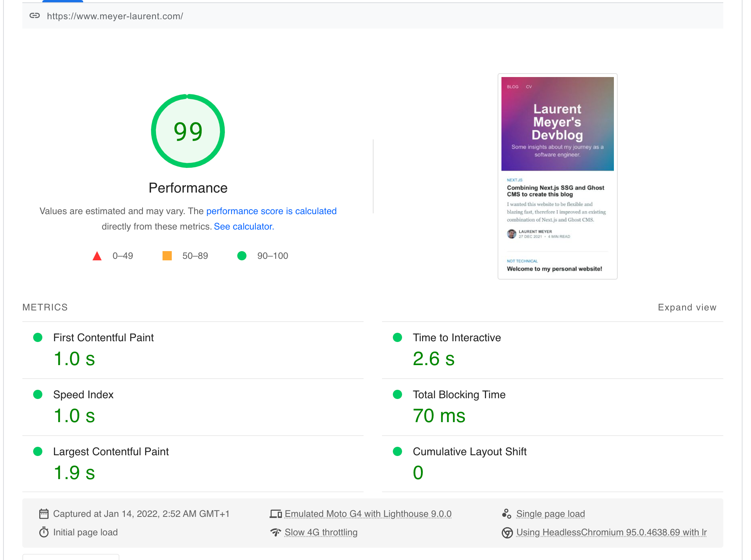Screen dimensions: 751x560
Task: Click the 0–49 legend range text
Action: tap(123, 256)
